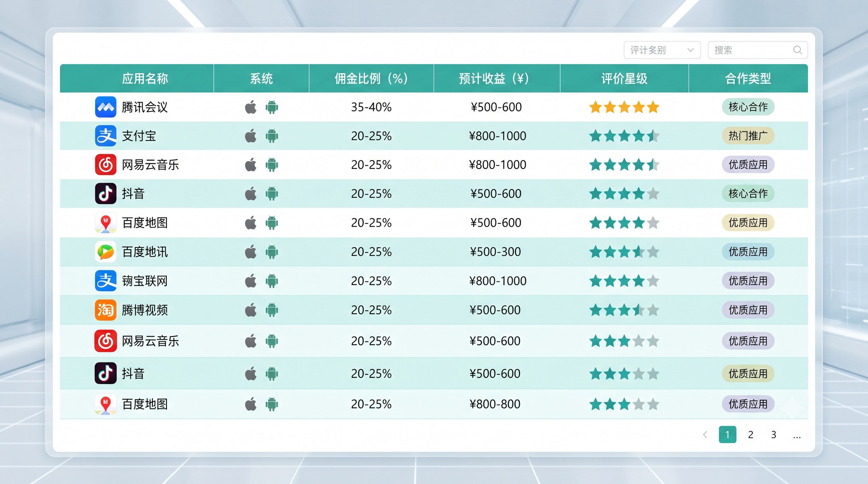Click the star rating in 百度地讯 row
The height and width of the screenshot is (484, 868).
click(x=625, y=252)
